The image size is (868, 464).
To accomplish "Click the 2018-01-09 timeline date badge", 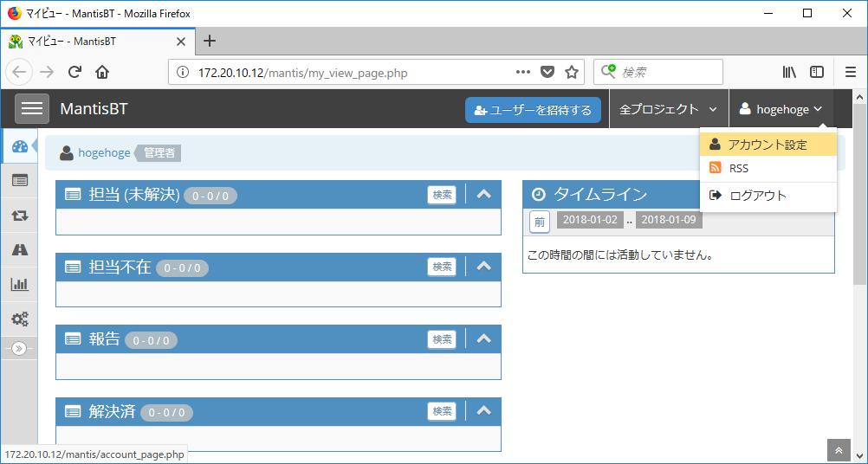I will tap(670, 220).
